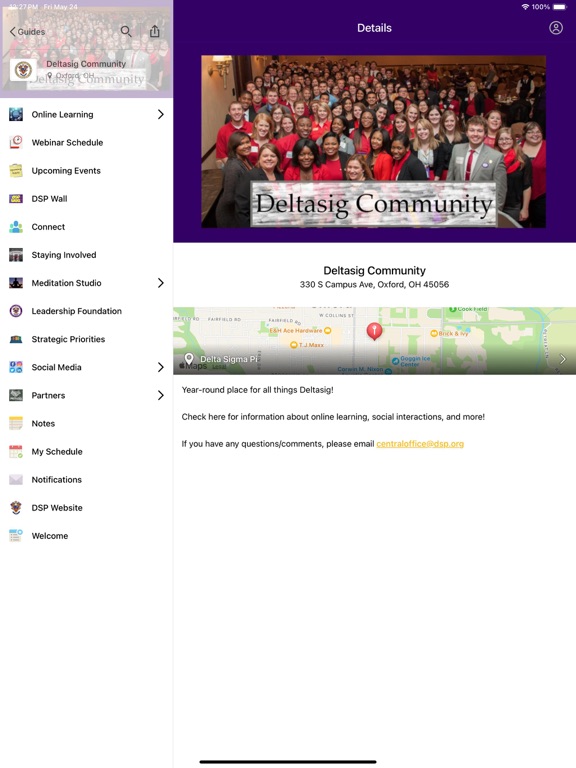Click the Strategic Priorities icon
The height and width of the screenshot is (768, 576).
[x=16, y=339]
